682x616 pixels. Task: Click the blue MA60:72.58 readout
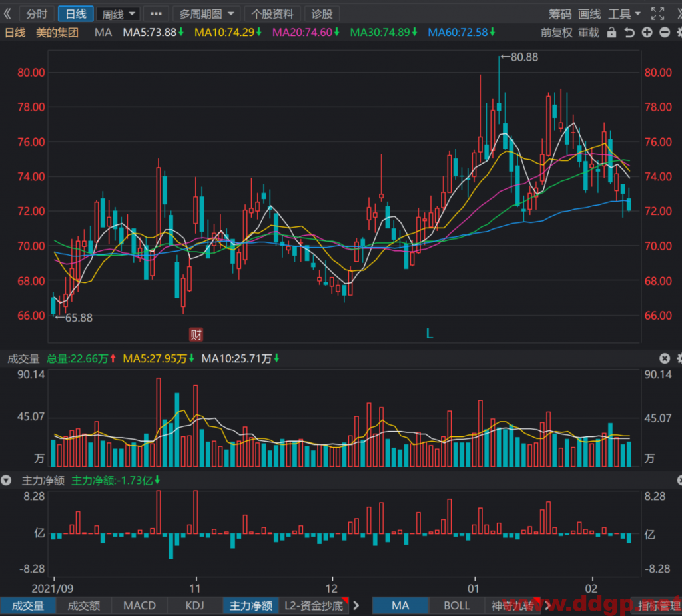point(462,33)
